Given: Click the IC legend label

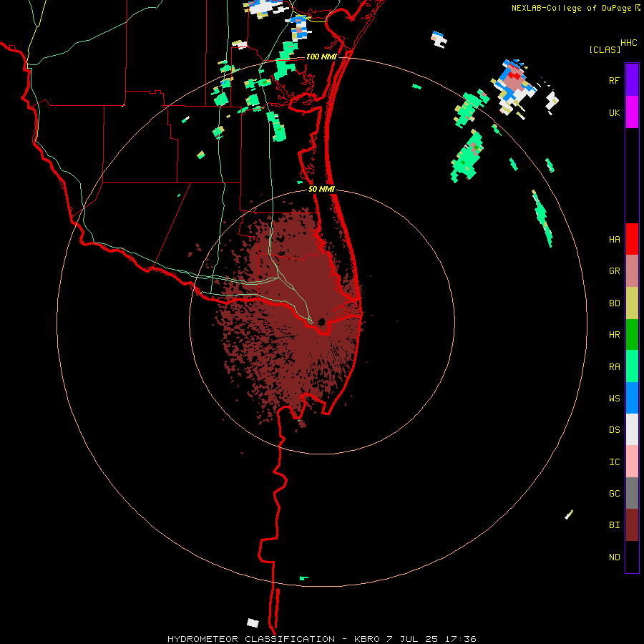Looking at the screenshot, I should 614,462.
